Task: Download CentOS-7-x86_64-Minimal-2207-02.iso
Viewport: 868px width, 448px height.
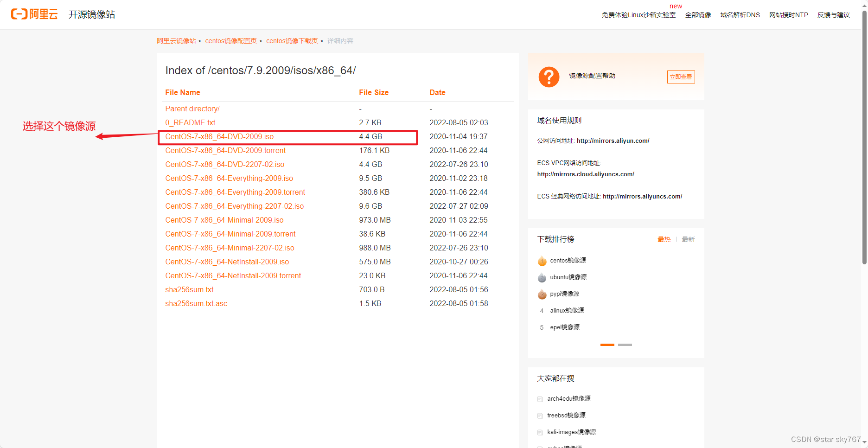Action: point(230,248)
